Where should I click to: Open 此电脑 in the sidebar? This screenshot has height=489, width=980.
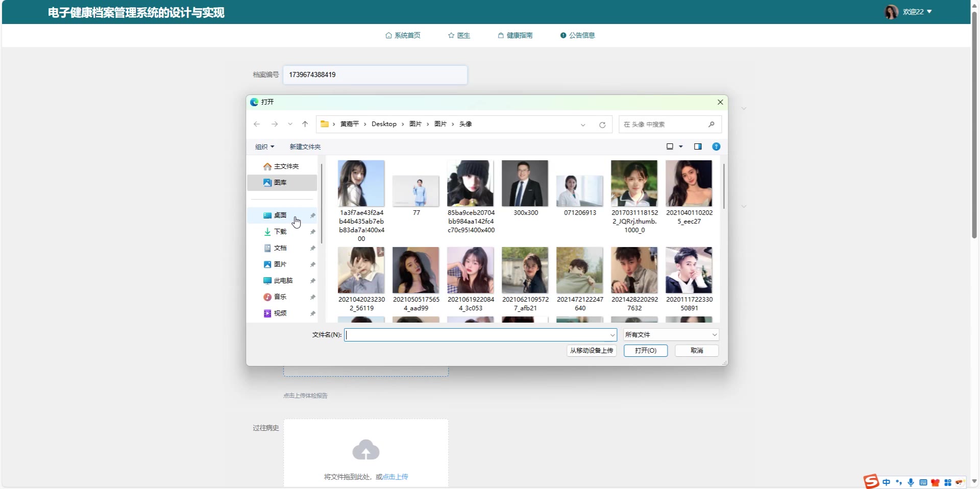282,281
